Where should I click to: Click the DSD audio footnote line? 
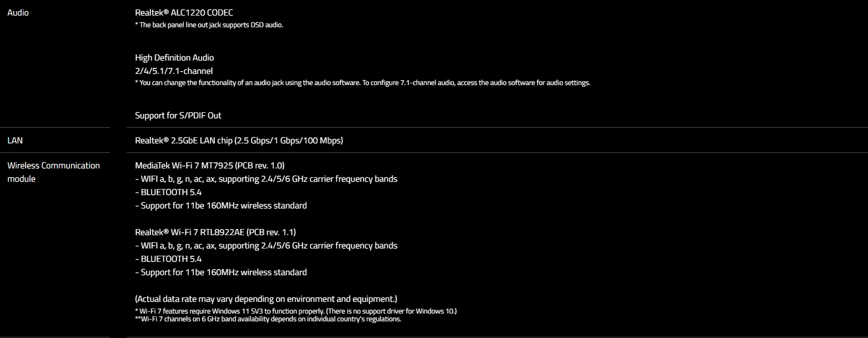coord(209,25)
